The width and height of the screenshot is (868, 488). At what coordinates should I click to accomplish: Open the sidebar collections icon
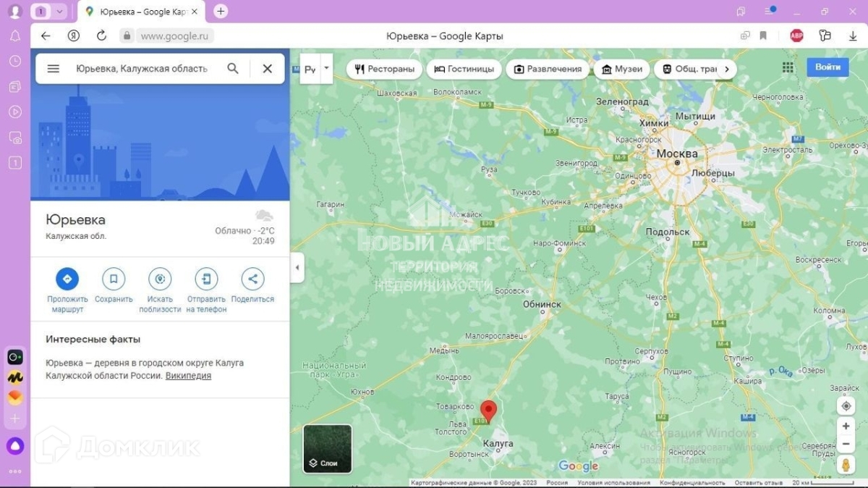(x=15, y=87)
